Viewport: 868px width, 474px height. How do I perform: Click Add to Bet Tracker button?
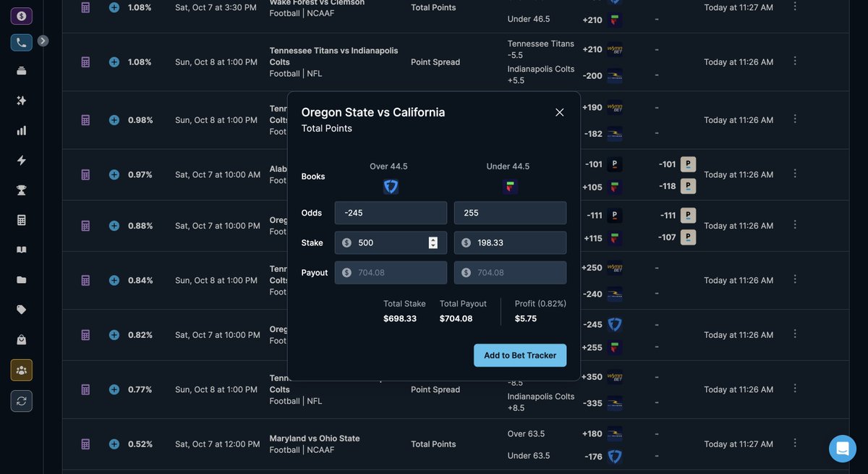point(520,355)
